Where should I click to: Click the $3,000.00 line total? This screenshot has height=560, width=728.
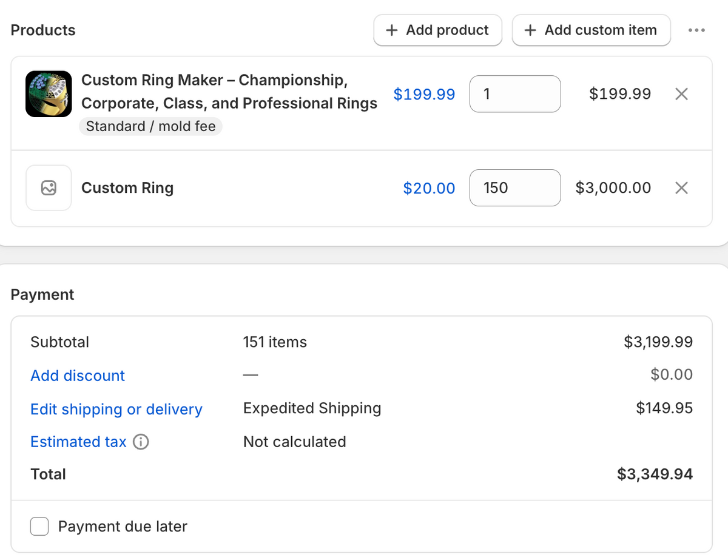coord(613,188)
